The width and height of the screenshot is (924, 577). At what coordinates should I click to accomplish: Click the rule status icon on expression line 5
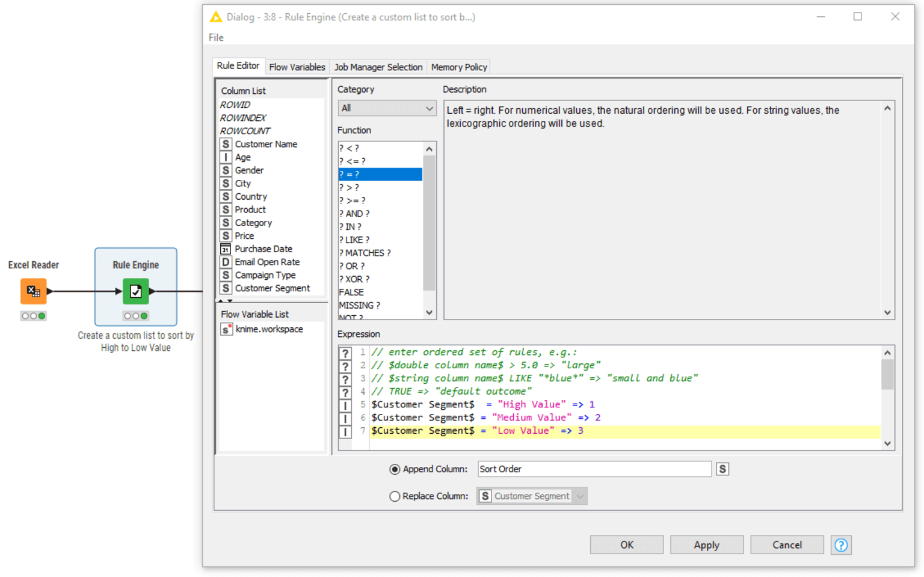[x=345, y=406]
